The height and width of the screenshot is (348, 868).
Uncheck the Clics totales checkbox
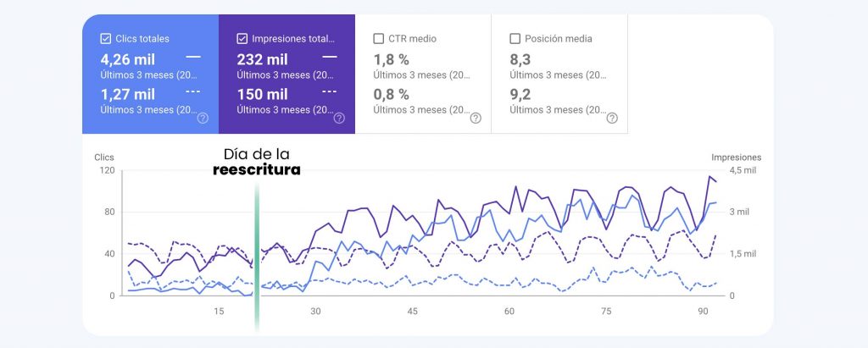point(106,39)
